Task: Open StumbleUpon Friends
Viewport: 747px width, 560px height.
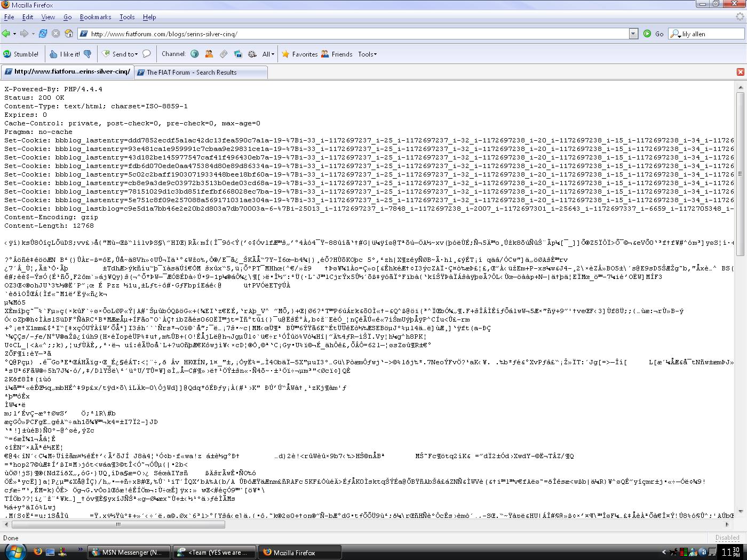Action: pyautogui.click(x=337, y=54)
